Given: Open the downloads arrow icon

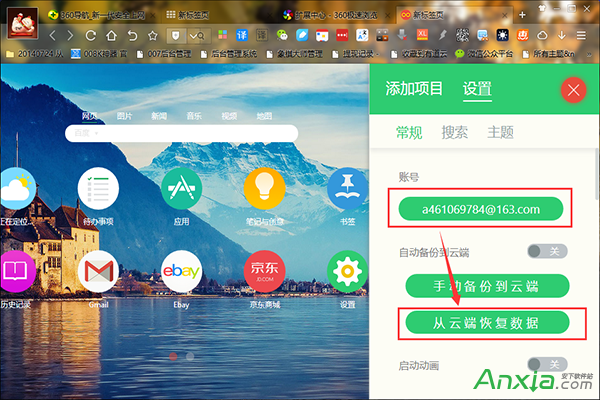Looking at the screenshot, I should [x=561, y=35].
